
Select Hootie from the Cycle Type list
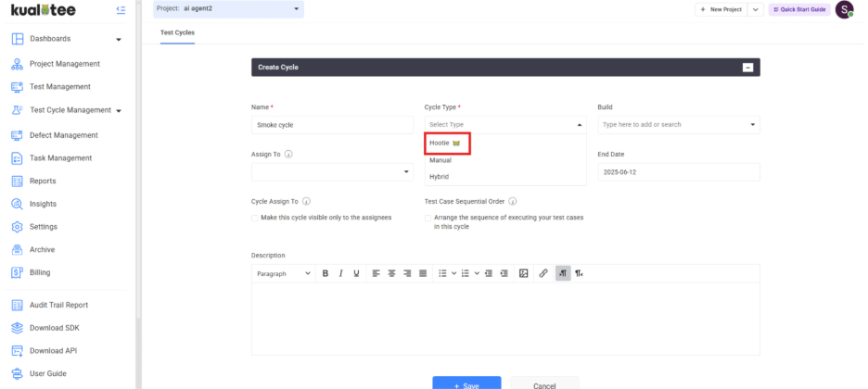[x=447, y=144]
